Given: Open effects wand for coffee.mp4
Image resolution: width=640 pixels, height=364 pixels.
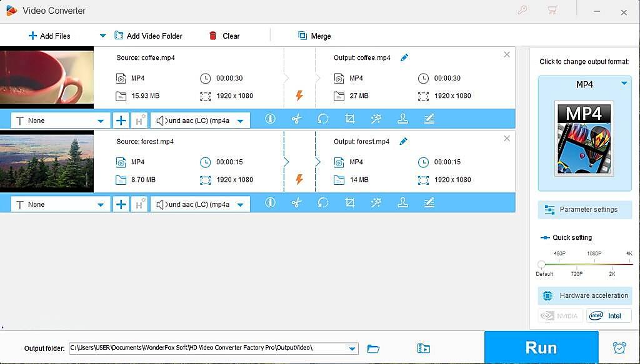Looking at the screenshot, I should click(x=376, y=119).
